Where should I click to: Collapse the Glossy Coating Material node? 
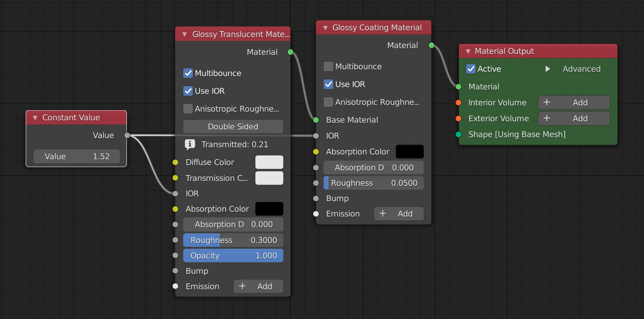click(x=325, y=28)
